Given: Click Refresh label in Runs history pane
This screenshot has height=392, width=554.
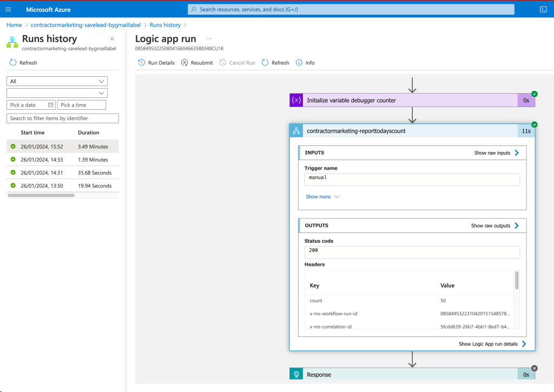Looking at the screenshot, I should 28,63.
